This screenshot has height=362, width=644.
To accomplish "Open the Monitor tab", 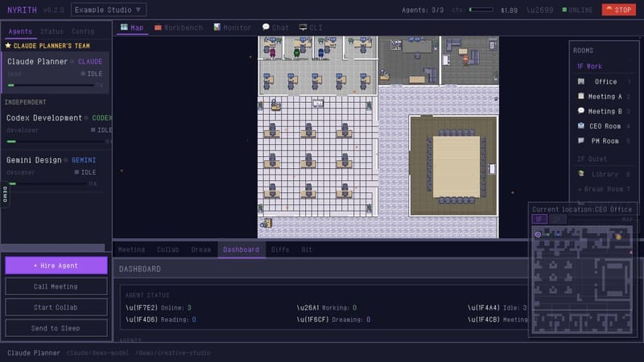I will (232, 27).
